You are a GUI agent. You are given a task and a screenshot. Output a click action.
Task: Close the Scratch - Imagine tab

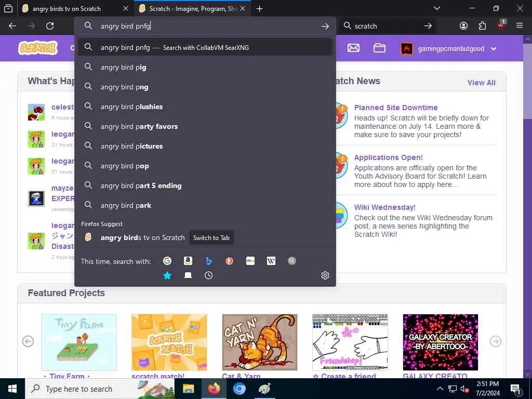click(x=243, y=9)
